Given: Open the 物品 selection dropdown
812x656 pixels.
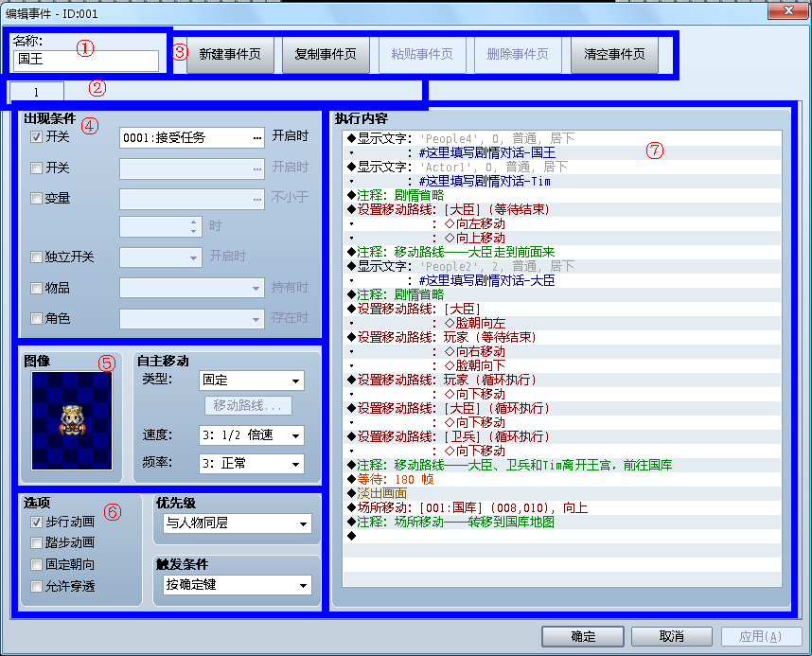Looking at the screenshot, I should [191, 288].
